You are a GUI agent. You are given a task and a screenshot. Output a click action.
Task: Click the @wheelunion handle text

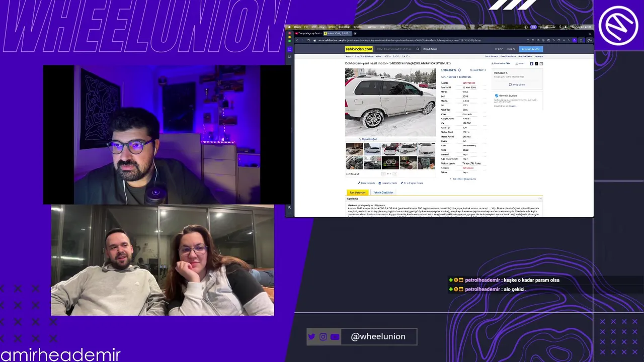378,336
